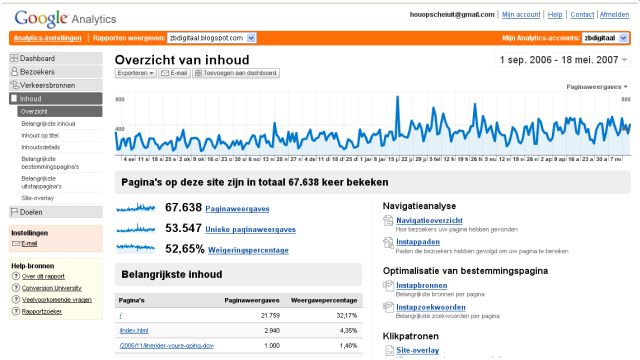Click Toevoegen aan dashboard button
640x360 pixels.
click(236, 73)
